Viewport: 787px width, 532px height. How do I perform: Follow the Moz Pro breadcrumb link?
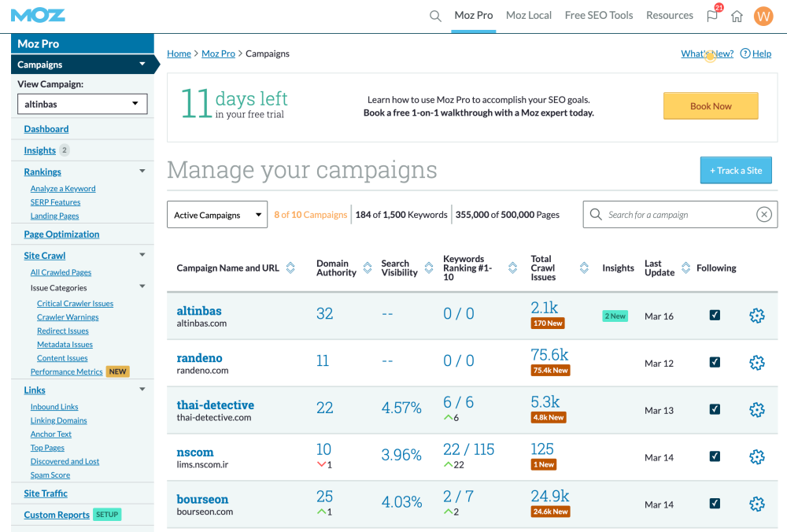coord(218,54)
